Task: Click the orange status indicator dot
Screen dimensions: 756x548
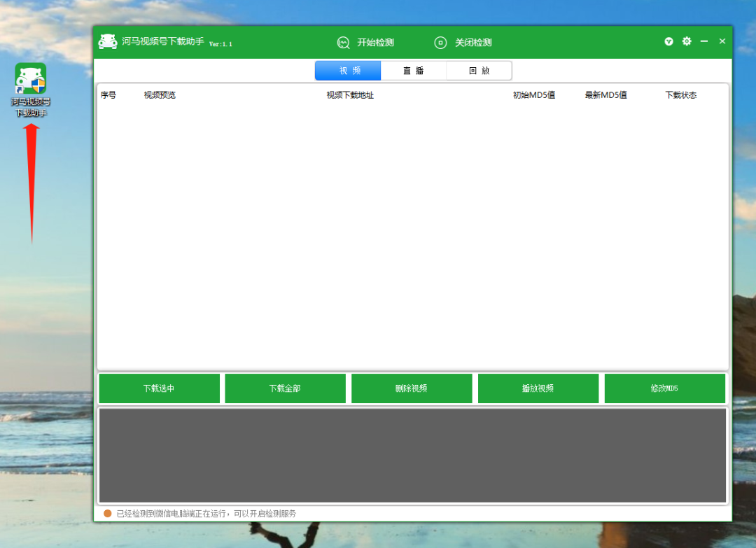Action: click(x=108, y=514)
